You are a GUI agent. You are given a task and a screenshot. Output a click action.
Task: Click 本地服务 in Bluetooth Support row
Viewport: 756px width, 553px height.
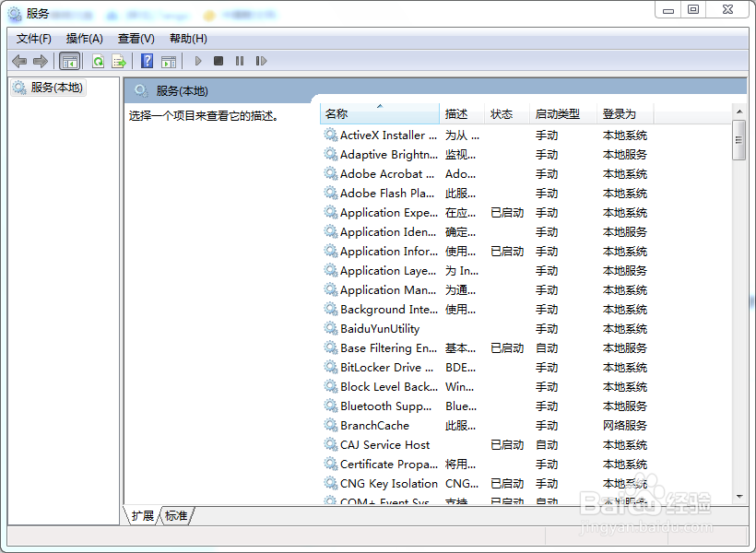(x=625, y=406)
